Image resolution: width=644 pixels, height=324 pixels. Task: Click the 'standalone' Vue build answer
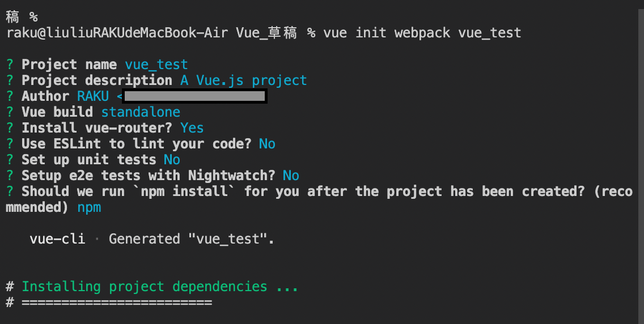click(x=141, y=112)
